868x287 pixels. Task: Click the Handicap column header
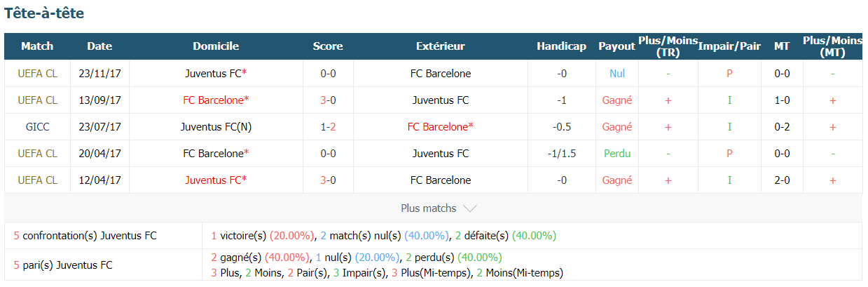tap(561, 46)
